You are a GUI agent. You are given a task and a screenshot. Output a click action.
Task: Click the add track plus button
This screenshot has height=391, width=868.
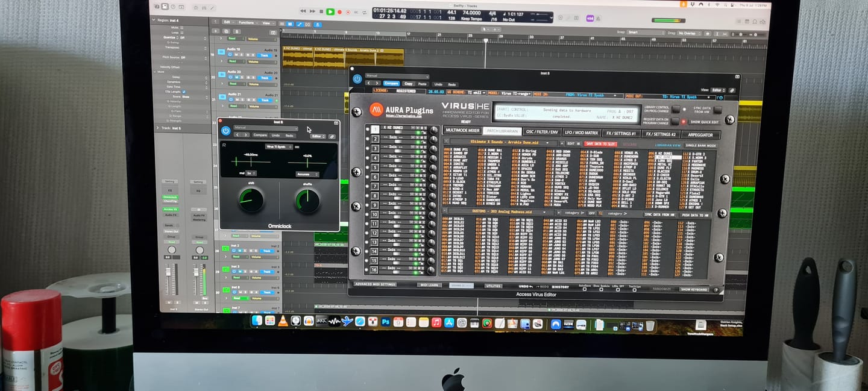pos(215,31)
